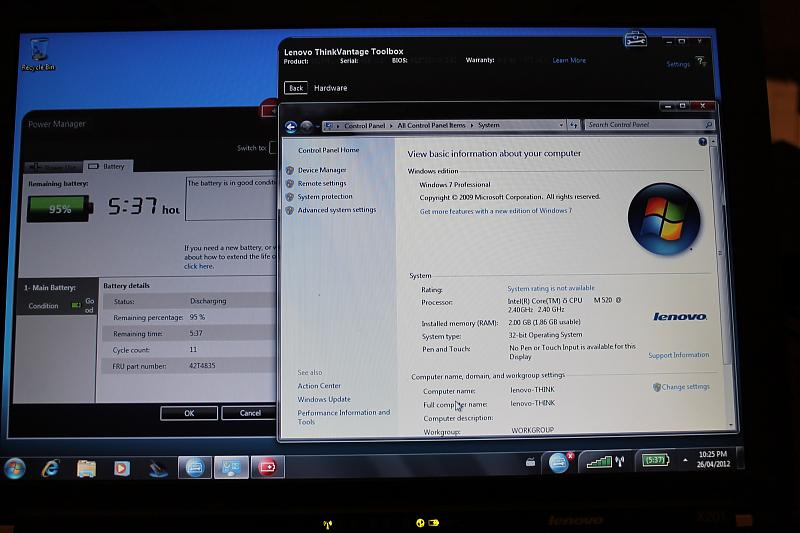Click the 95% remaining battery gauge

[x=60, y=209]
